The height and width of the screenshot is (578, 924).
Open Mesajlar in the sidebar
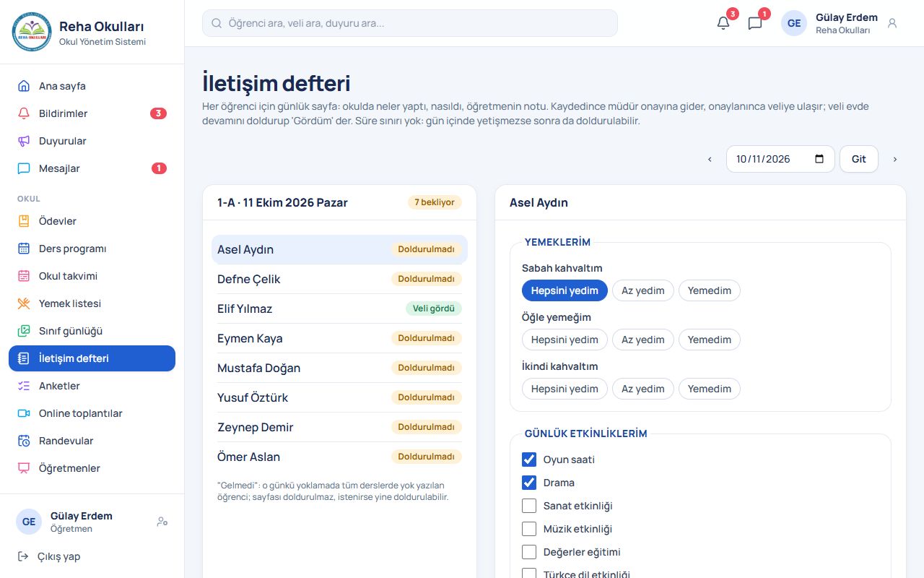coord(92,168)
